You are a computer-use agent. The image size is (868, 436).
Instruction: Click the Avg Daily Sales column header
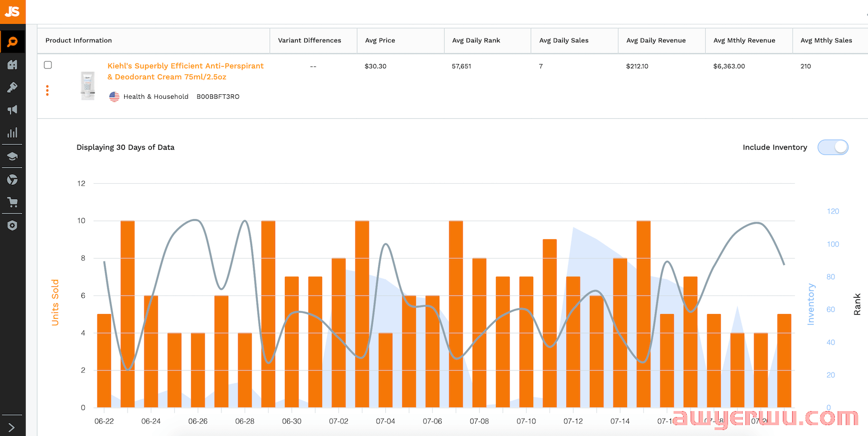(x=564, y=40)
